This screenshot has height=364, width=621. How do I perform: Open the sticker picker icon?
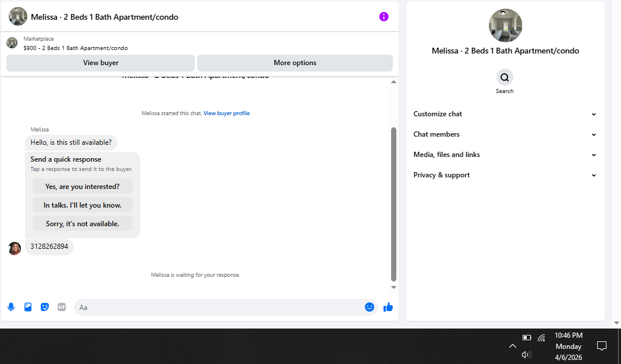pyautogui.click(x=45, y=307)
